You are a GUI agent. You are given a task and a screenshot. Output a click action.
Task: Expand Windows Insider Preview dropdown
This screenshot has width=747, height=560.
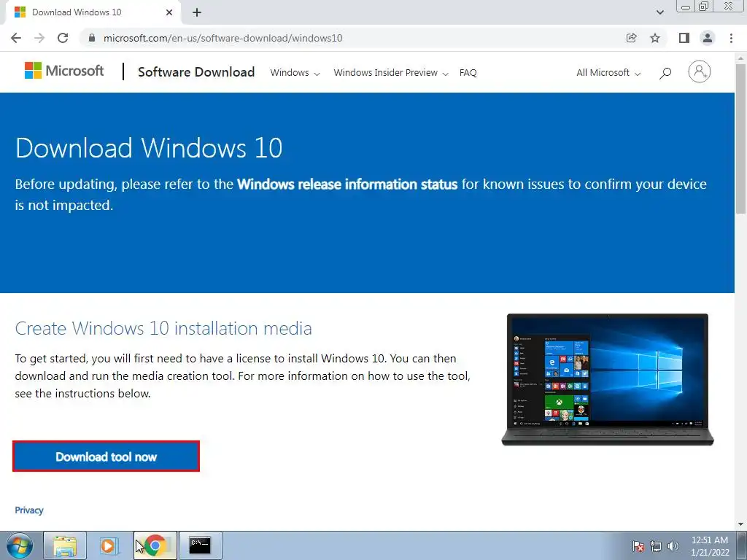click(x=391, y=73)
